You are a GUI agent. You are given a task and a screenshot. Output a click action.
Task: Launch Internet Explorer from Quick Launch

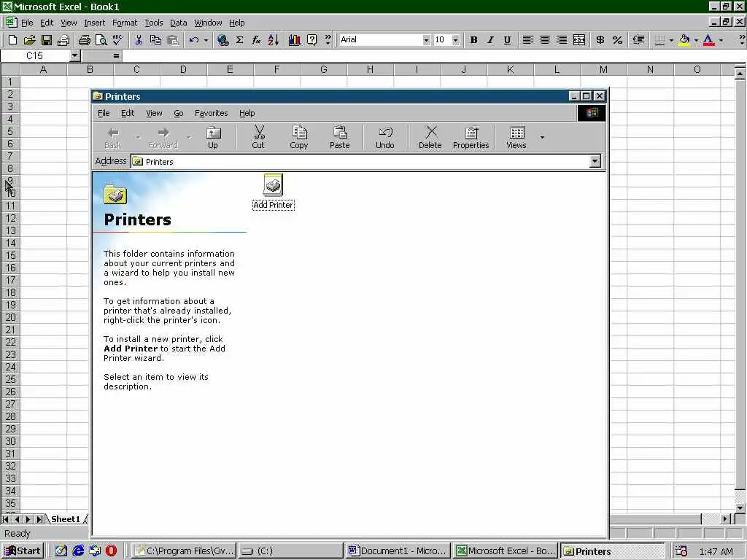[78, 551]
